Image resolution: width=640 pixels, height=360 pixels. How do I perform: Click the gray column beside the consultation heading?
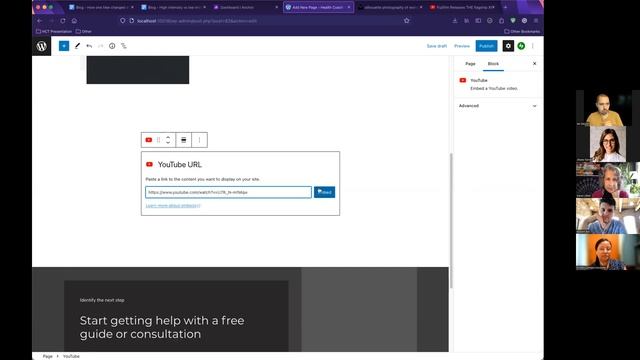(359, 309)
